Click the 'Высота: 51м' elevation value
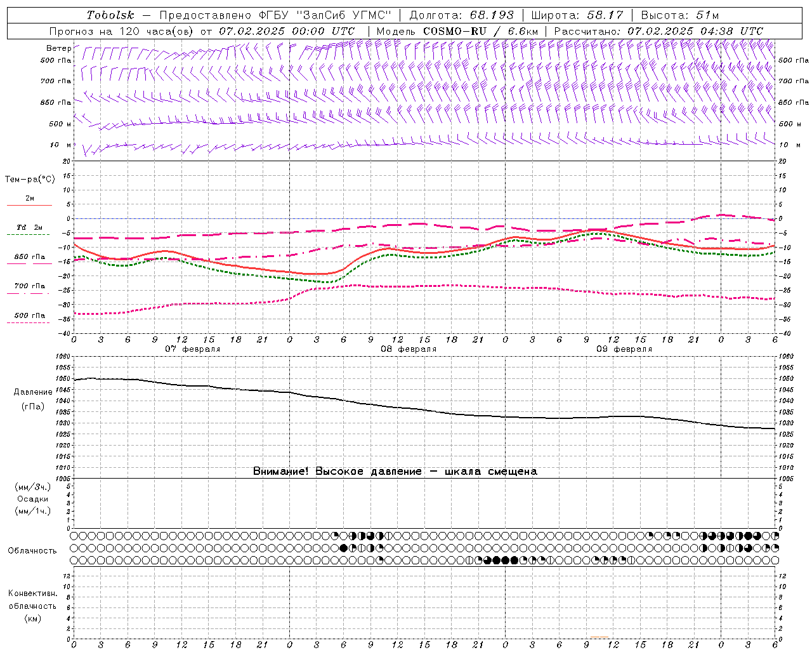 680,15
